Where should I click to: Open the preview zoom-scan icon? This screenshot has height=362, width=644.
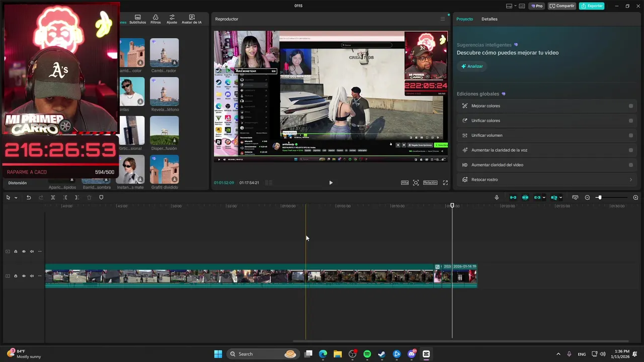pyautogui.click(x=416, y=183)
